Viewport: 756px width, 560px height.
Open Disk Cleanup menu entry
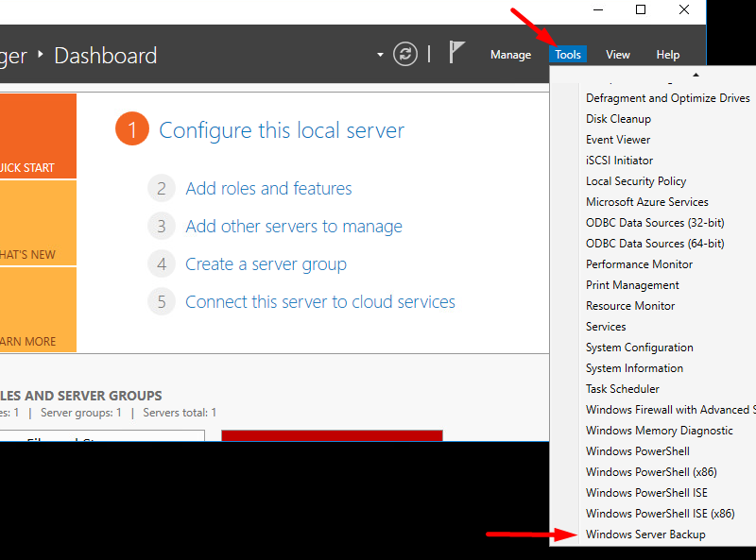tap(618, 119)
